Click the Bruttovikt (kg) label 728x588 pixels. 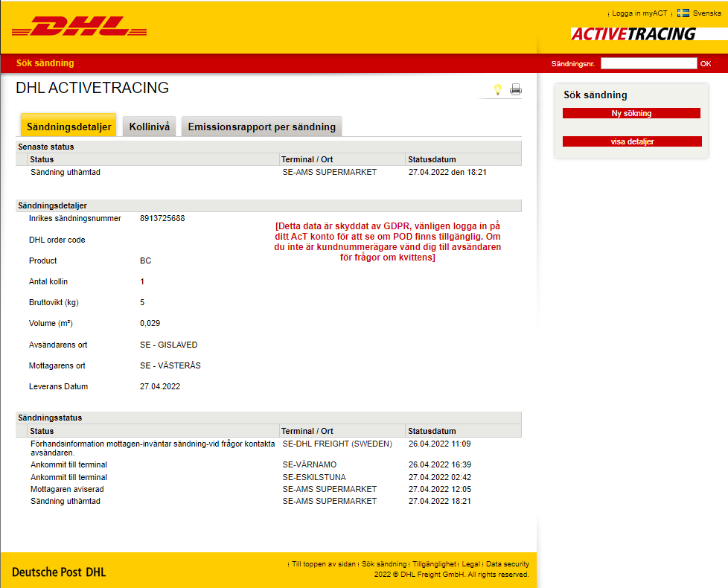pyautogui.click(x=54, y=303)
